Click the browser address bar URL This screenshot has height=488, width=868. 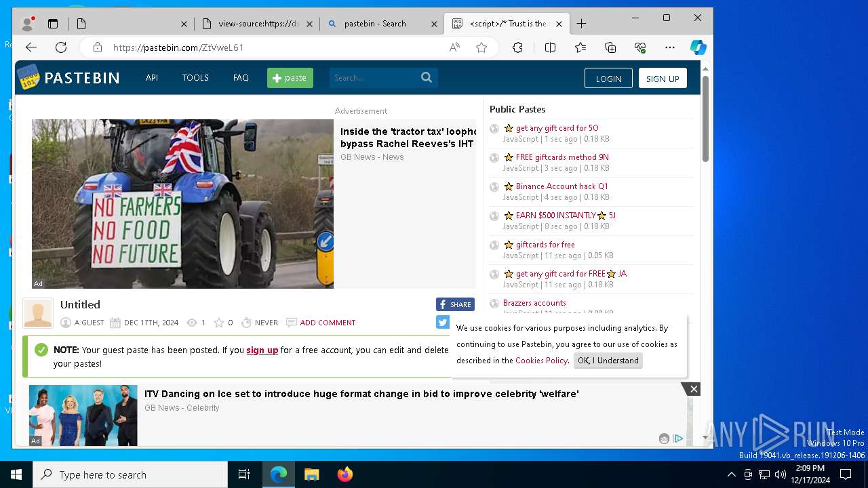(178, 47)
